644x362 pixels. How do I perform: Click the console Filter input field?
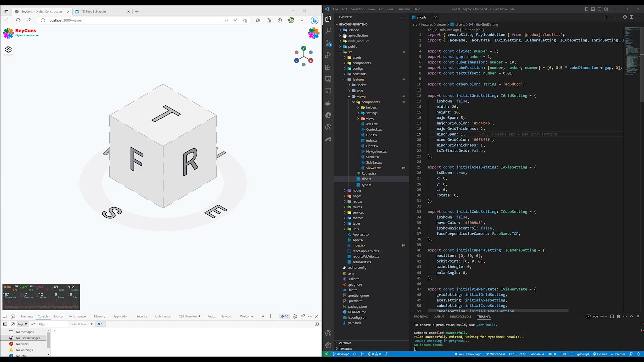pos(52,324)
